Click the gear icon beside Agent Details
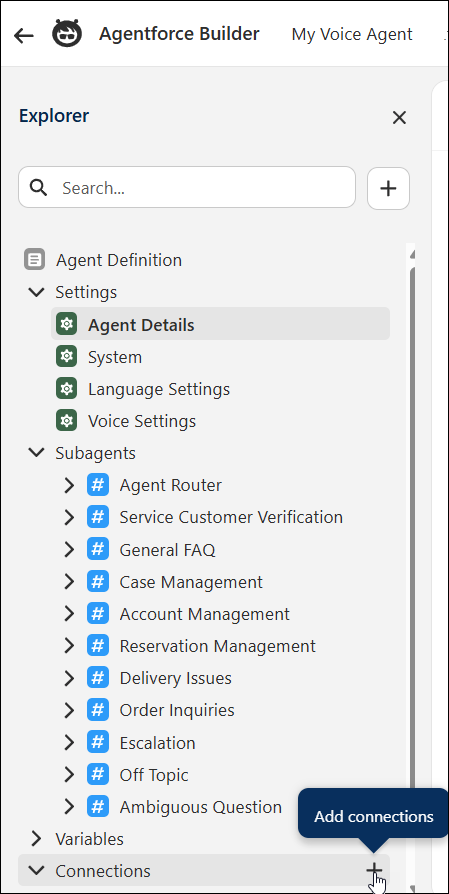This screenshot has width=449, height=894. (67, 324)
